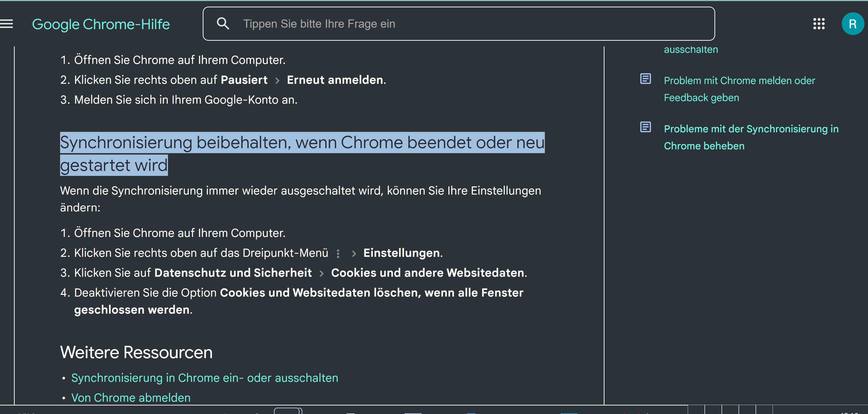Click paragraph Wenn die Synchronisierung immer wieder ausgeschaltet
Image resolution: width=868 pixels, height=414 pixels.
point(300,199)
